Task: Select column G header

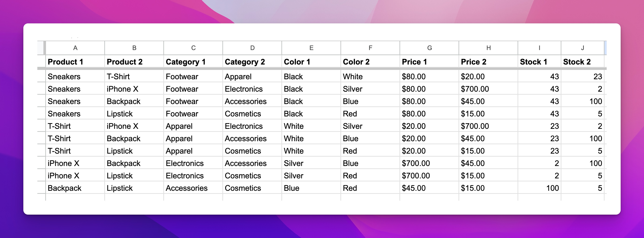Action: point(429,48)
